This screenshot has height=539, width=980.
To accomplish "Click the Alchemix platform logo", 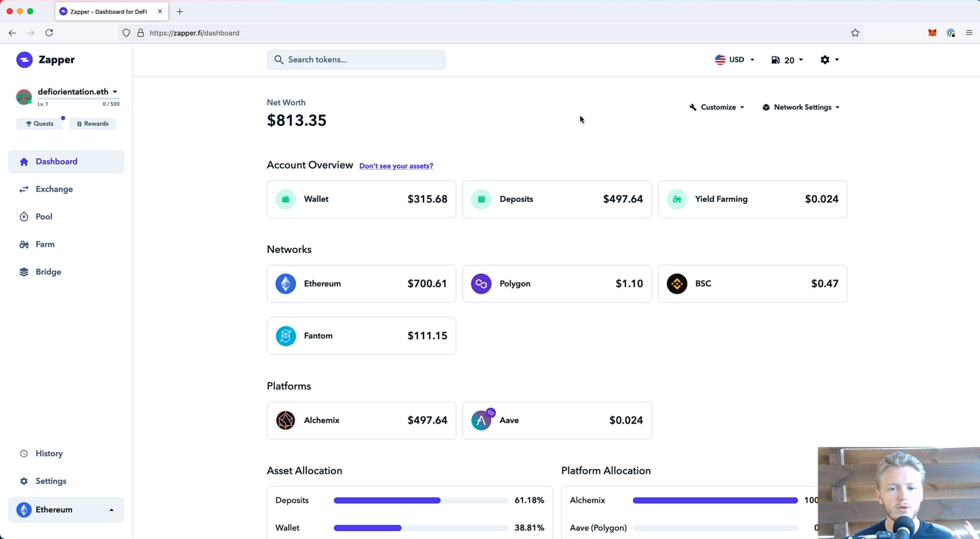I will point(285,420).
